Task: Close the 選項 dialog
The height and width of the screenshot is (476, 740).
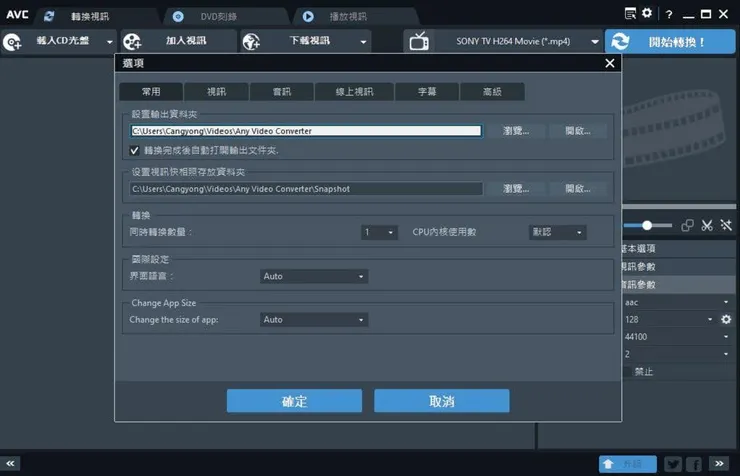Action: (x=610, y=63)
